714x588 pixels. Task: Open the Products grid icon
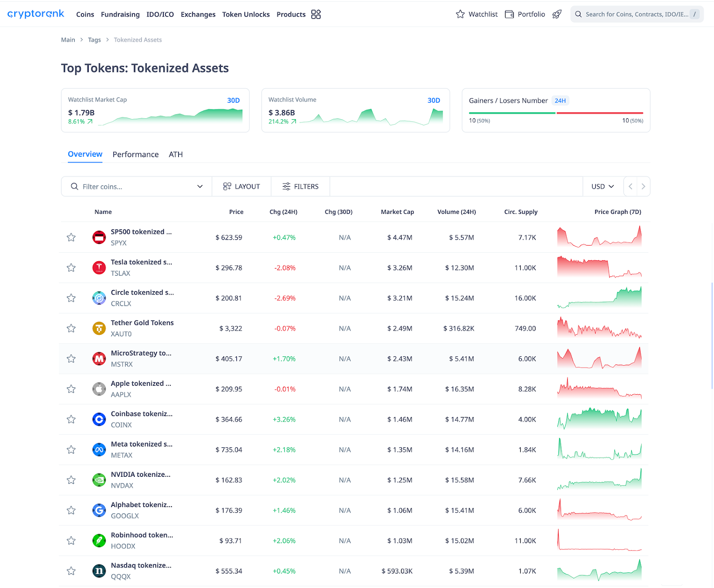316,14
